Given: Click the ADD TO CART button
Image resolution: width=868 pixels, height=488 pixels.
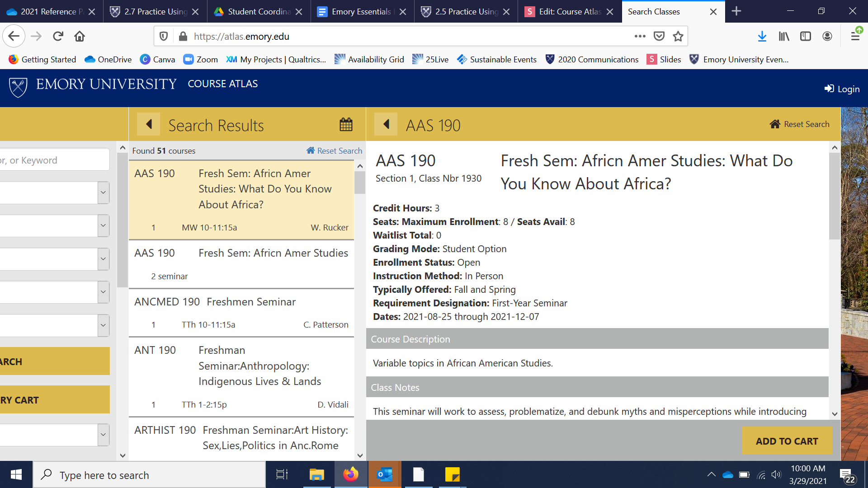Looking at the screenshot, I should tap(787, 441).
